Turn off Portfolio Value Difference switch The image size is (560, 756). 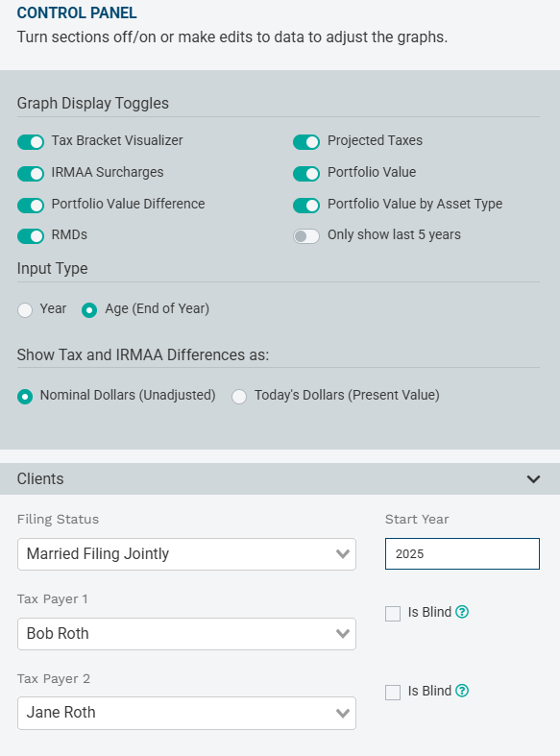(x=31, y=206)
